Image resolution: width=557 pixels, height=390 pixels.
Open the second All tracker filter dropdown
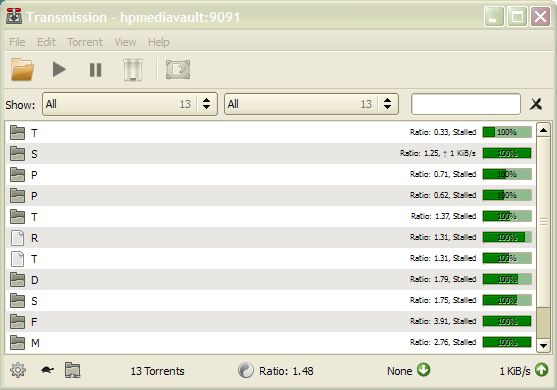click(x=311, y=104)
